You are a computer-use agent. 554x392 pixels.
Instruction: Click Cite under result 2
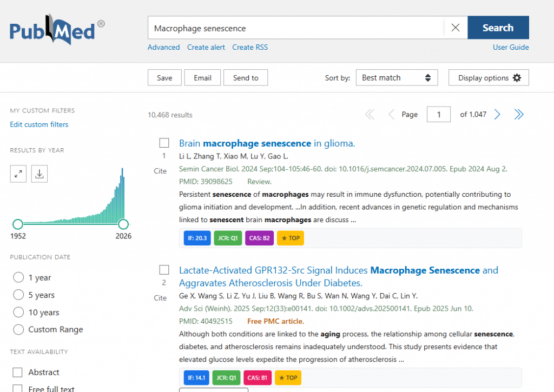coord(160,298)
